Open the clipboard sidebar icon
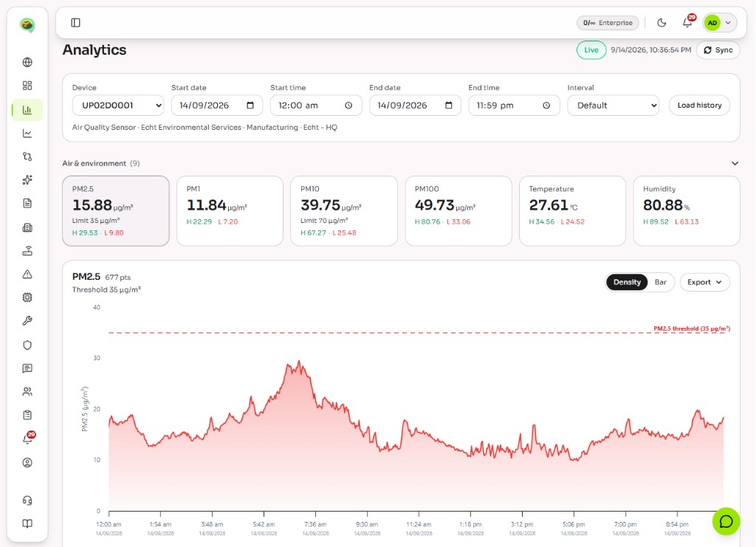This screenshot has width=756, height=547. (x=27, y=415)
